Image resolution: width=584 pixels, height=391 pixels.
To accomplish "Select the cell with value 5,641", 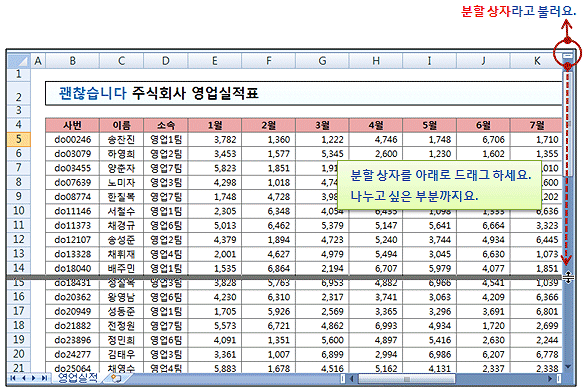I will pos(429,225).
